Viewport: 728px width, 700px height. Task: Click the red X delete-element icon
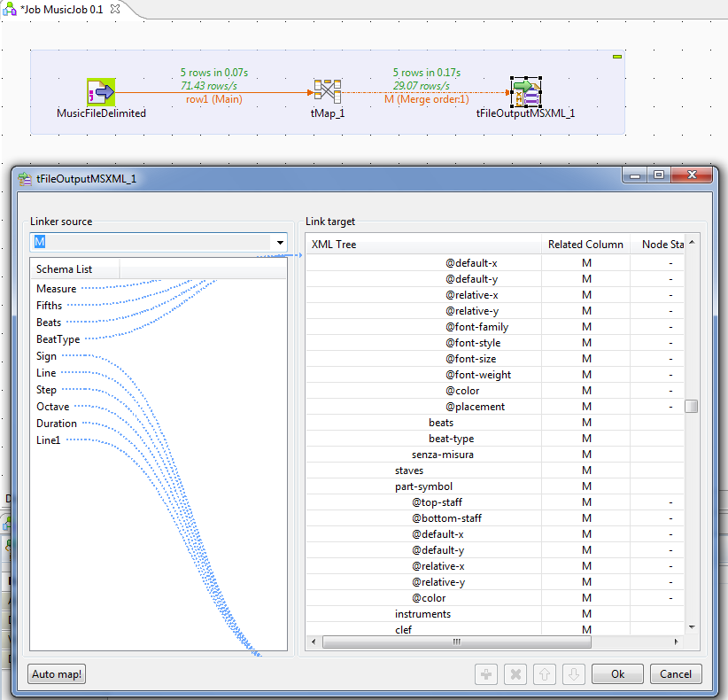coord(515,674)
